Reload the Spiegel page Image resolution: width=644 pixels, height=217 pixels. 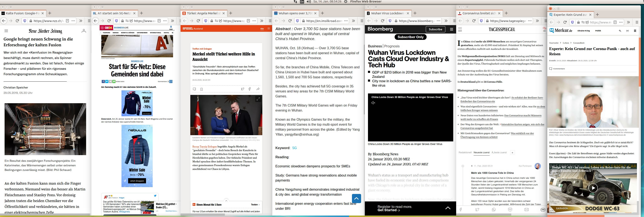[x=198, y=21]
